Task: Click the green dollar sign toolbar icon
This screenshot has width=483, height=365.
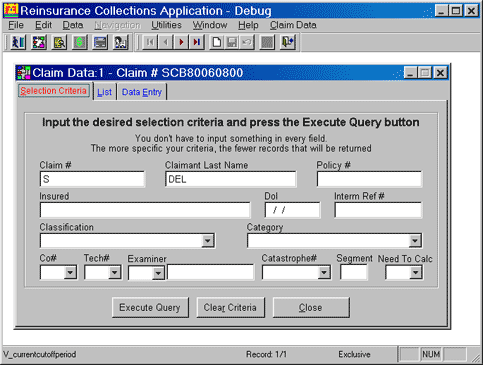Action: 79,42
